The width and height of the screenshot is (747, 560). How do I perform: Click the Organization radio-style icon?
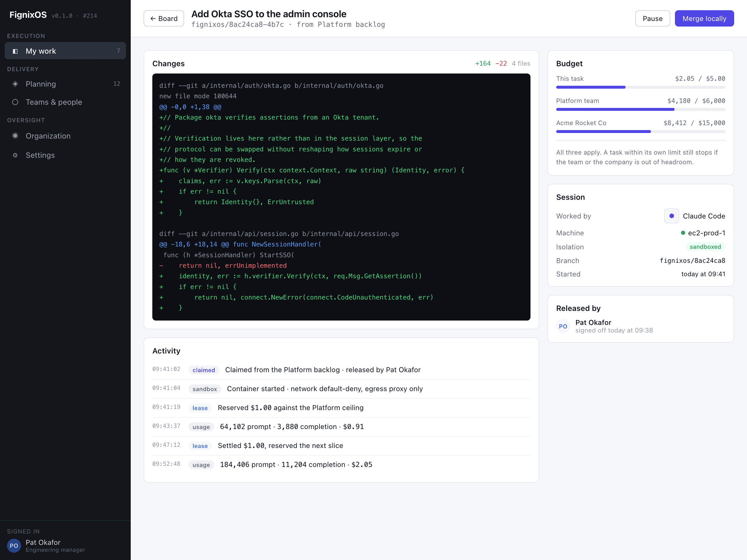pos(15,136)
